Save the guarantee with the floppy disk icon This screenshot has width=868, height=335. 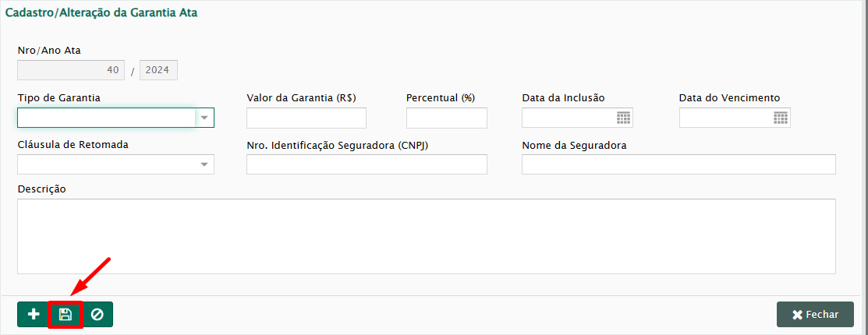point(66,315)
